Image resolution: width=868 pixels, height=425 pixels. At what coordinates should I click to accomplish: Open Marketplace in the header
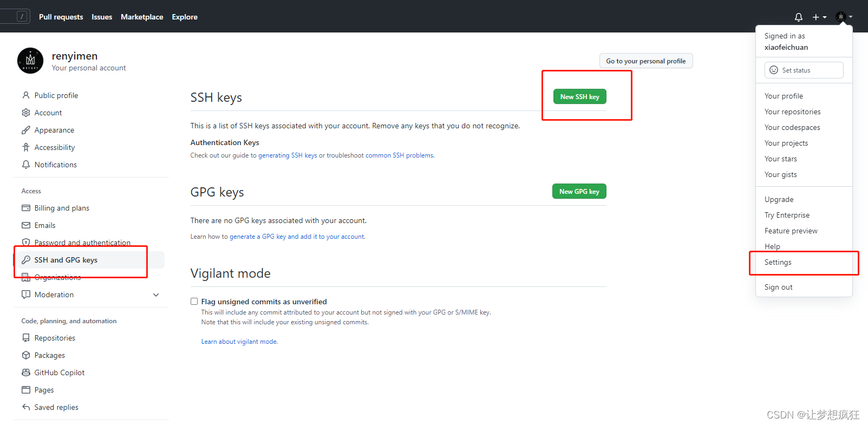point(142,17)
